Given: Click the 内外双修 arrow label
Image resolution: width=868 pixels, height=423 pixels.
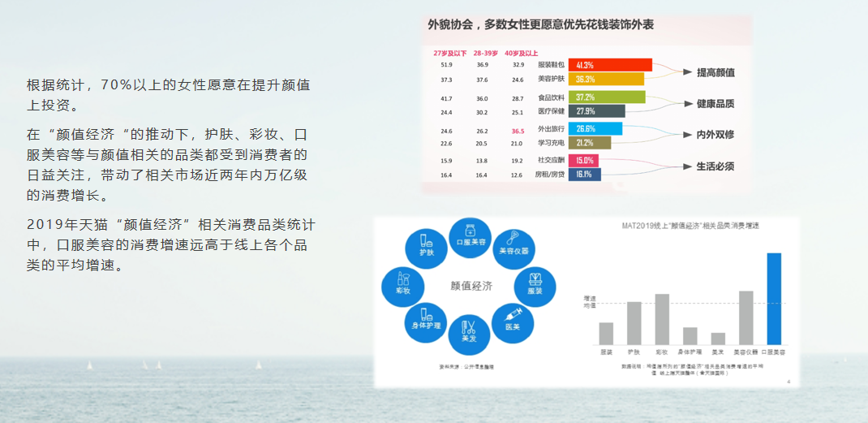Looking at the screenshot, I should (x=715, y=135).
